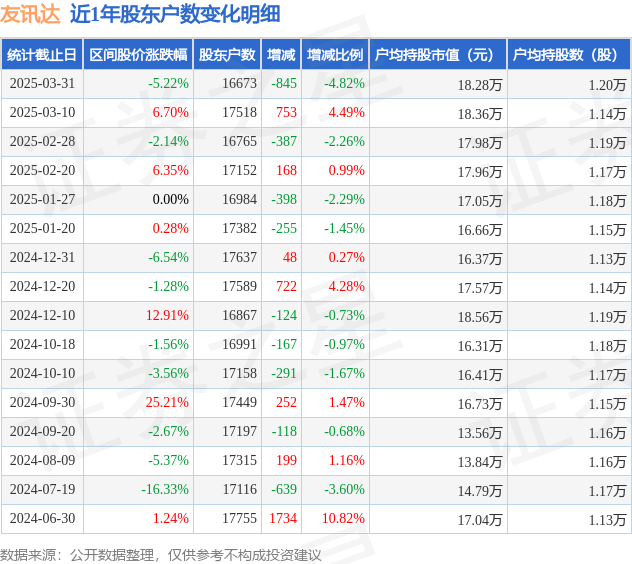Click the -3.60% change ratio
This screenshot has height=564, width=632.
(345, 490)
